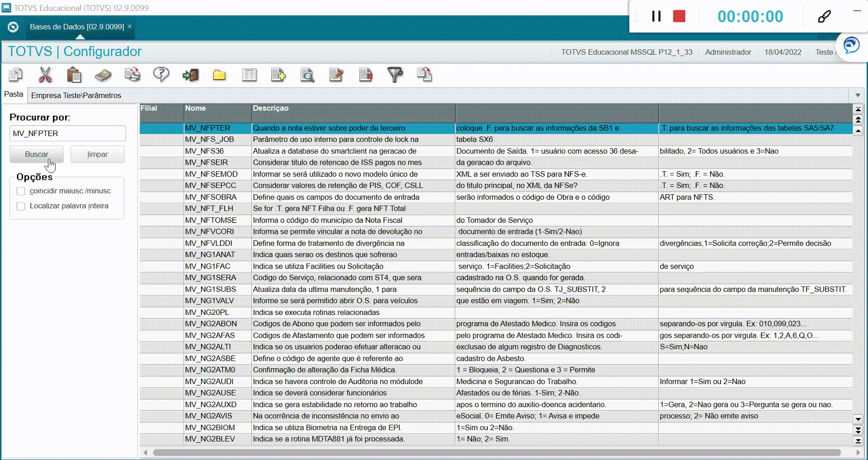The width and height of the screenshot is (868, 460).
Task: Click horizontal scrollbar left arrow
Action: pyautogui.click(x=145, y=452)
